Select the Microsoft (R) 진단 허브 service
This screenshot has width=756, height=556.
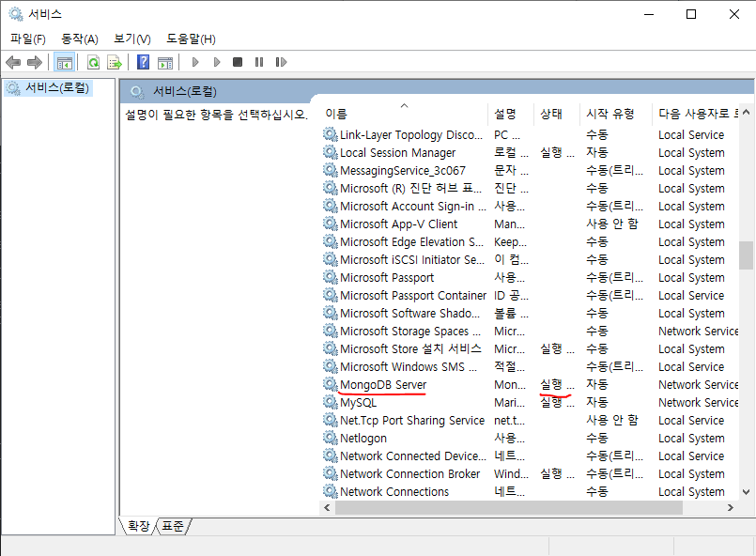coord(410,189)
